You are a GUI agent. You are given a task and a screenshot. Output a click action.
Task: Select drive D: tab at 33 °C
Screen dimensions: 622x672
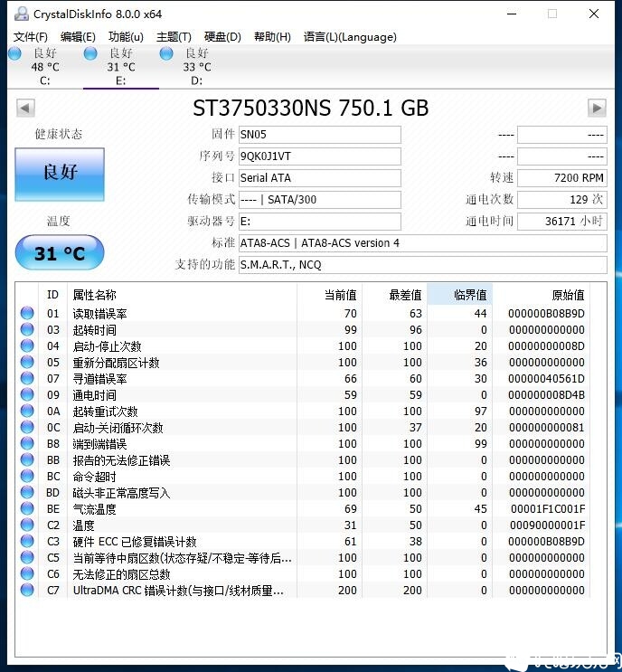[196, 66]
